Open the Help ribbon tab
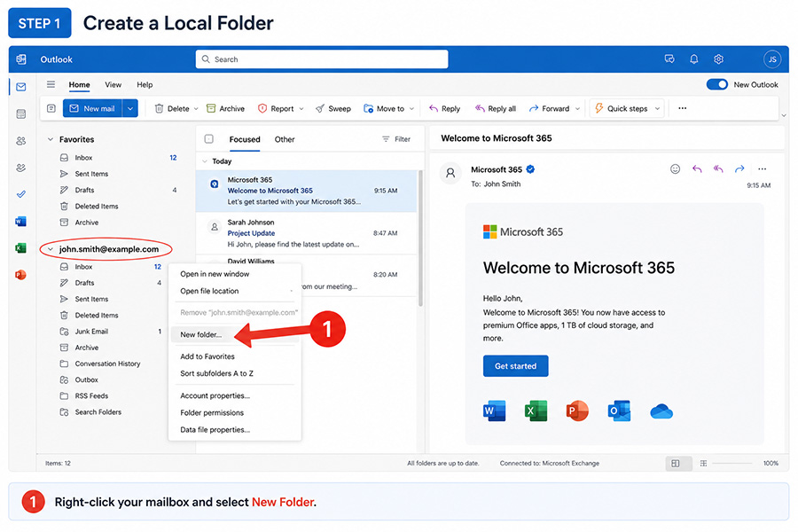This screenshot has width=798, height=532. [x=145, y=84]
